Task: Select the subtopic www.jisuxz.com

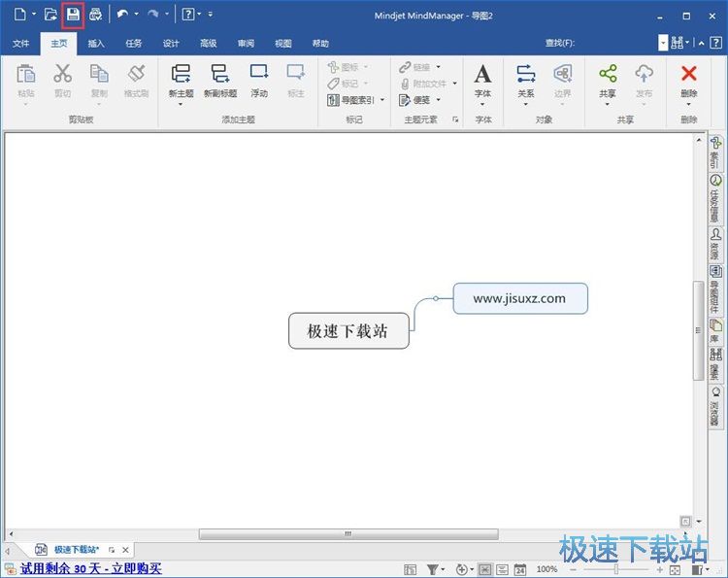Action: pos(520,298)
